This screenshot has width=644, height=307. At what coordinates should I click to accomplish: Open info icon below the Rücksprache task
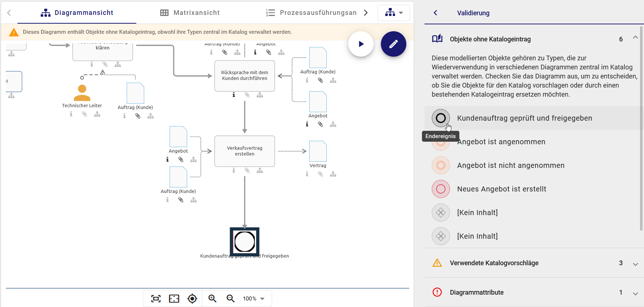click(234, 95)
